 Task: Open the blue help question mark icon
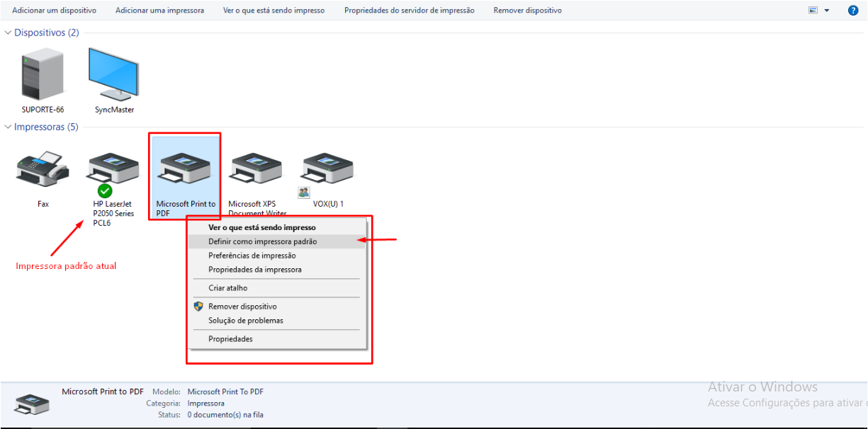click(853, 11)
